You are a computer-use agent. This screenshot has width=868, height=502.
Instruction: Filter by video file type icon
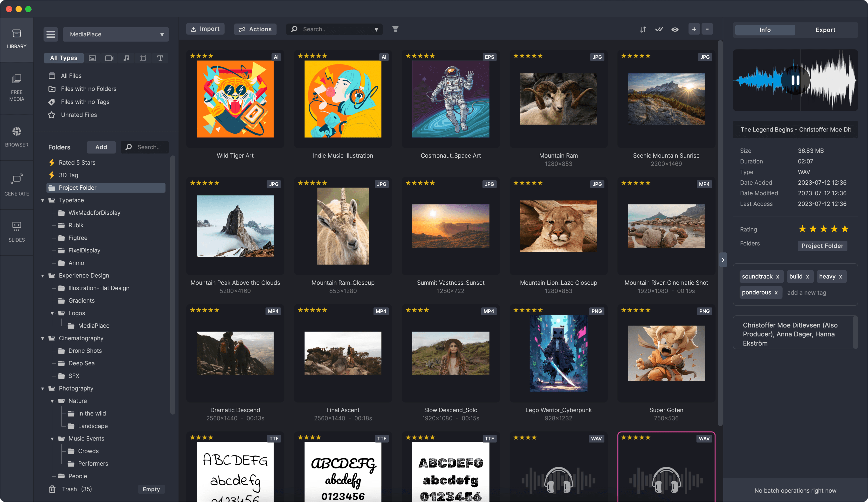109,58
